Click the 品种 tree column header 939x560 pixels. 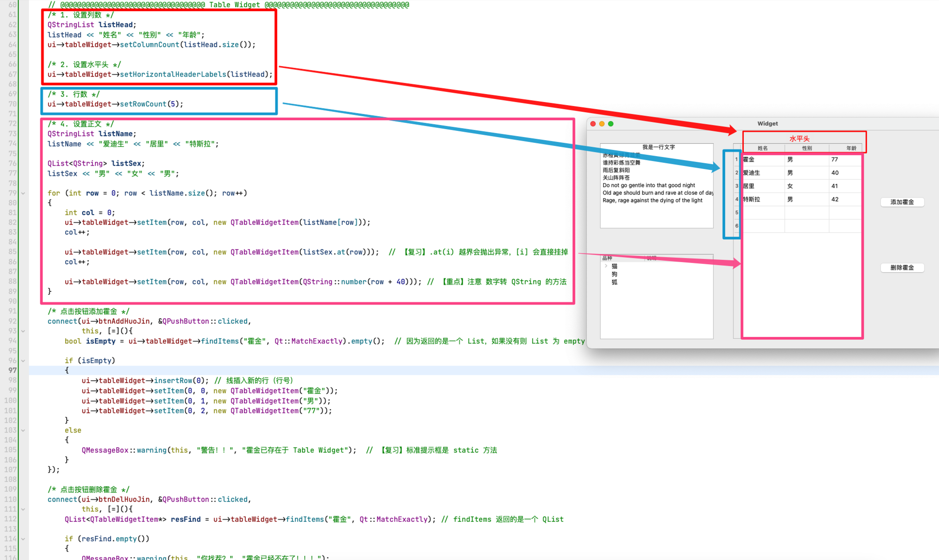pos(607,258)
